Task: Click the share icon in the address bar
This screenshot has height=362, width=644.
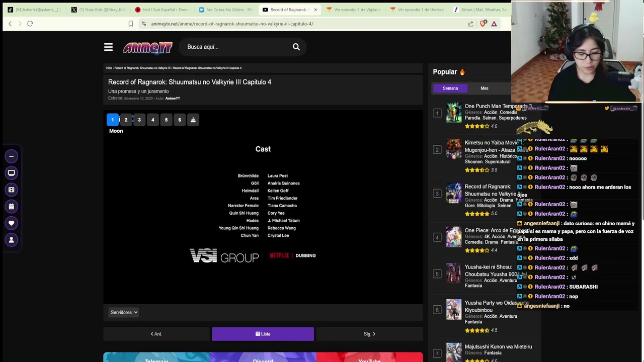Action: tap(470, 24)
